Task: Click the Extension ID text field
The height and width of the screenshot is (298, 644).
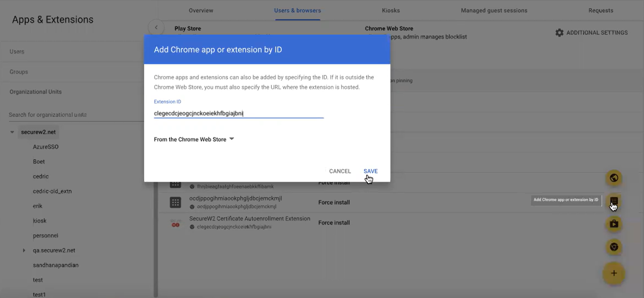Action: pos(239,113)
